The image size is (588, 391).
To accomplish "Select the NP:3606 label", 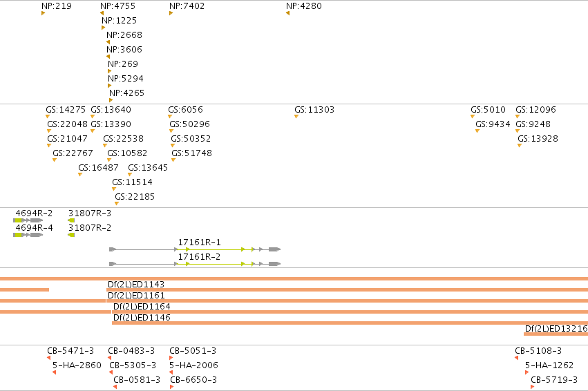I will point(124,50).
